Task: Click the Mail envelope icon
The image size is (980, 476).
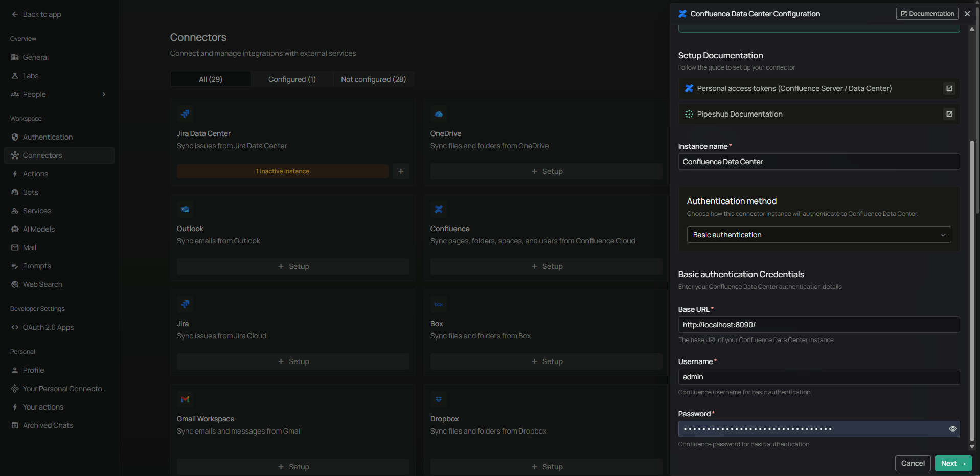Action: (15, 247)
